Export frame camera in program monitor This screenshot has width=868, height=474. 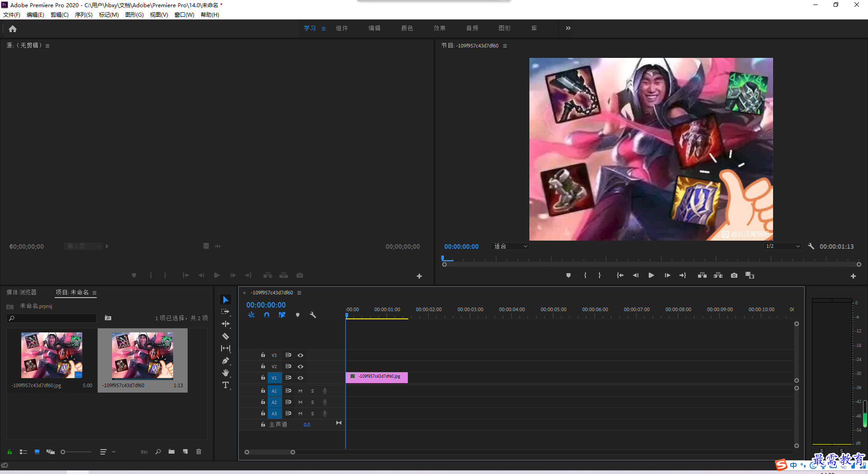(734, 275)
